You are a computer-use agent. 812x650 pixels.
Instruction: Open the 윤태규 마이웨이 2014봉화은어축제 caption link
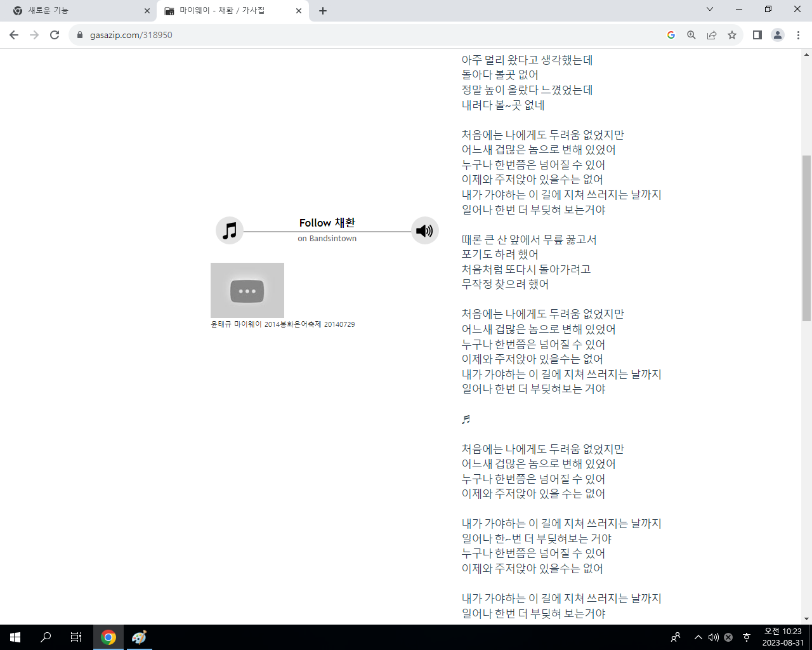click(x=283, y=324)
